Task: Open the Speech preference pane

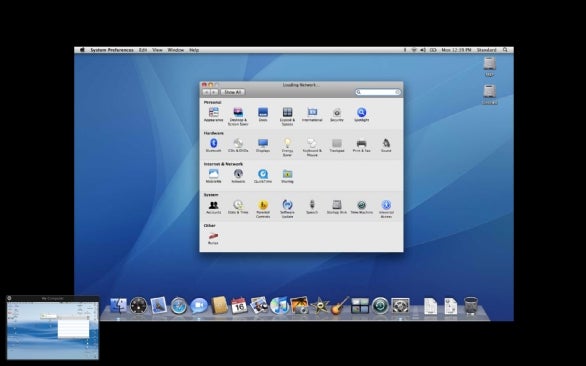Action: 312,207
